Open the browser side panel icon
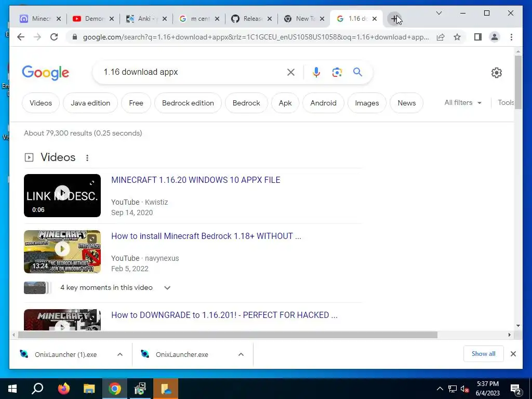The image size is (532, 399). coord(478,37)
